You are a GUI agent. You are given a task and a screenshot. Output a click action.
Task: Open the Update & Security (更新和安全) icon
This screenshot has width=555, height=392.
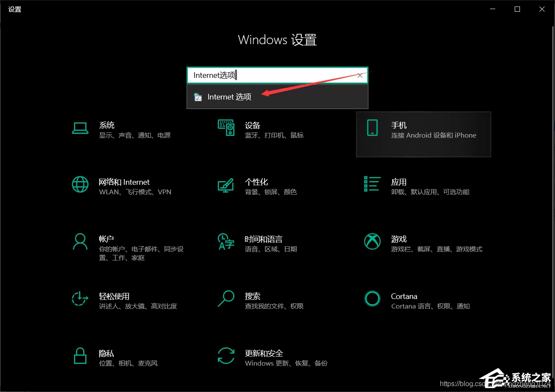(226, 356)
